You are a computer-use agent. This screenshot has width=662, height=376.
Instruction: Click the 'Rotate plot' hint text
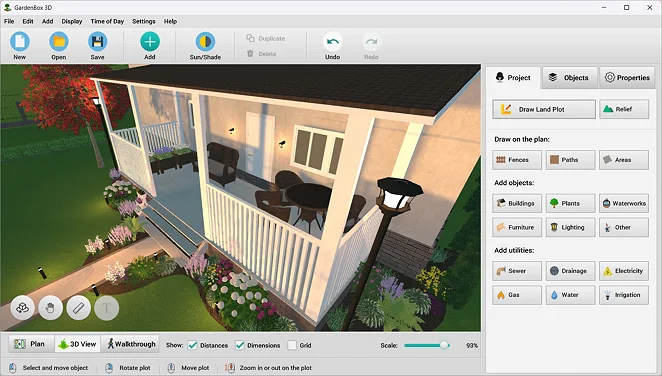click(135, 368)
